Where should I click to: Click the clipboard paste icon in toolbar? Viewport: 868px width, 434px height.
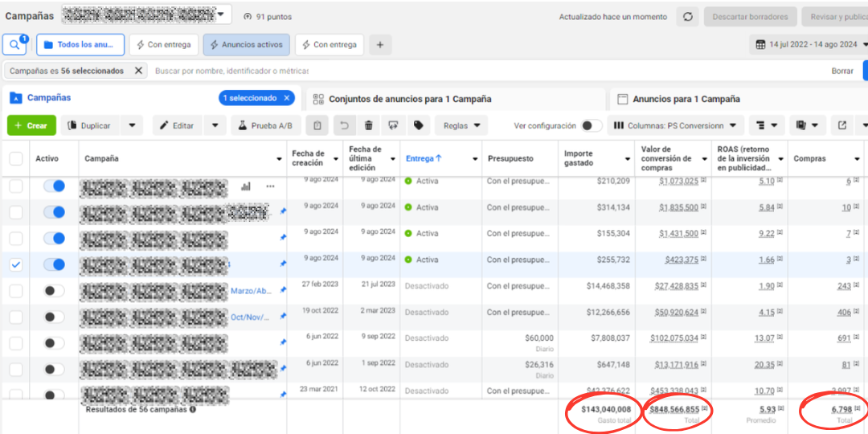point(317,125)
